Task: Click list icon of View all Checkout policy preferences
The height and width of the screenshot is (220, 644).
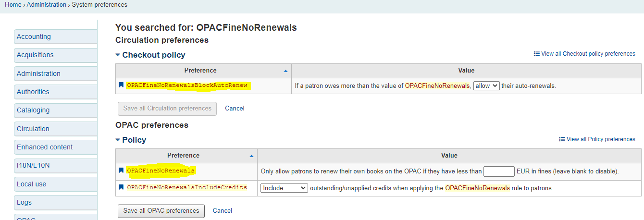Action: click(537, 54)
